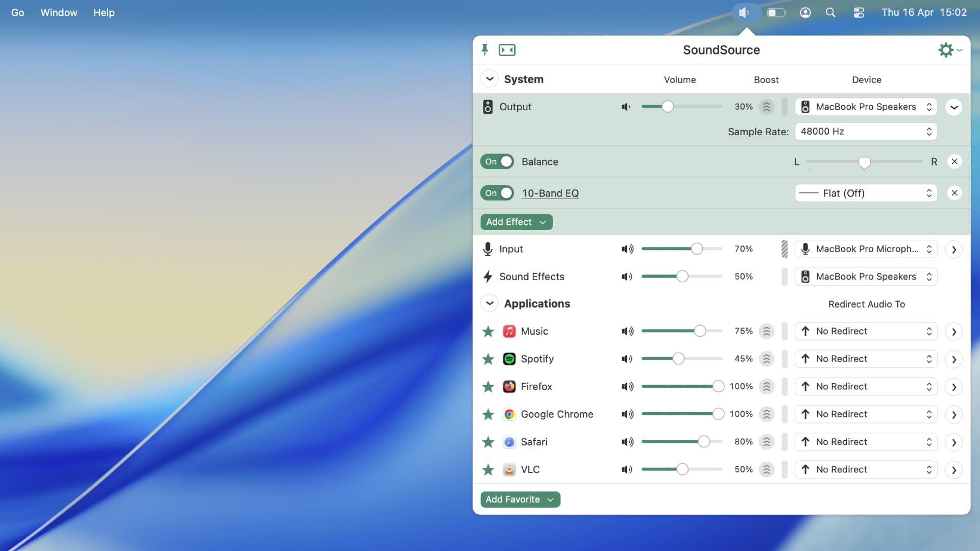Unfavorite the Music app star
This screenshot has width=980, height=551.
488,332
